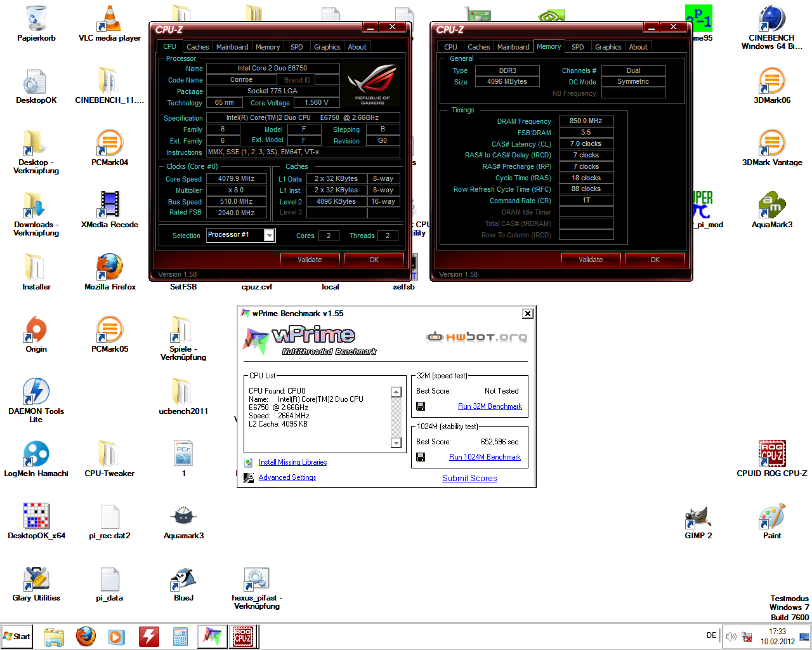Click the DE language indicator in taskbar

tap(711, 636)
